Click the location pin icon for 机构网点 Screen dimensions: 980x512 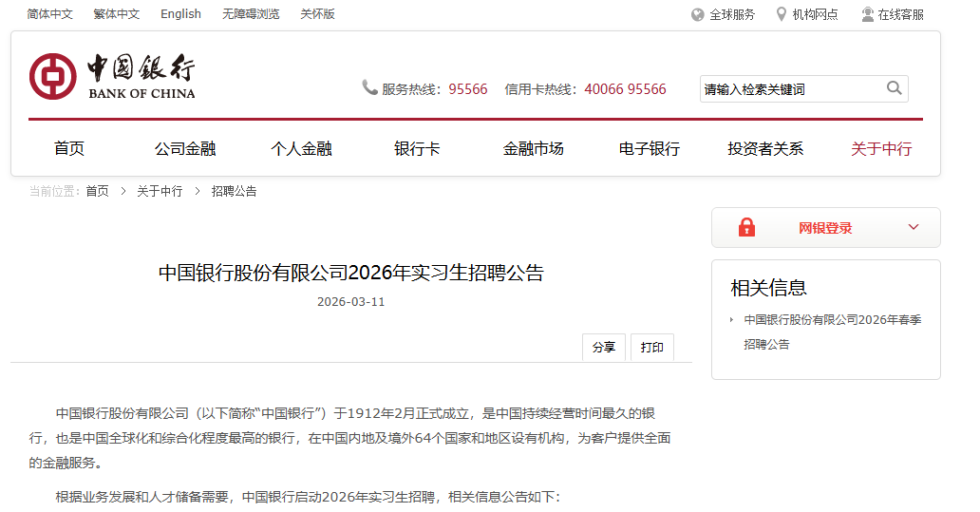[x=782, y=14]
